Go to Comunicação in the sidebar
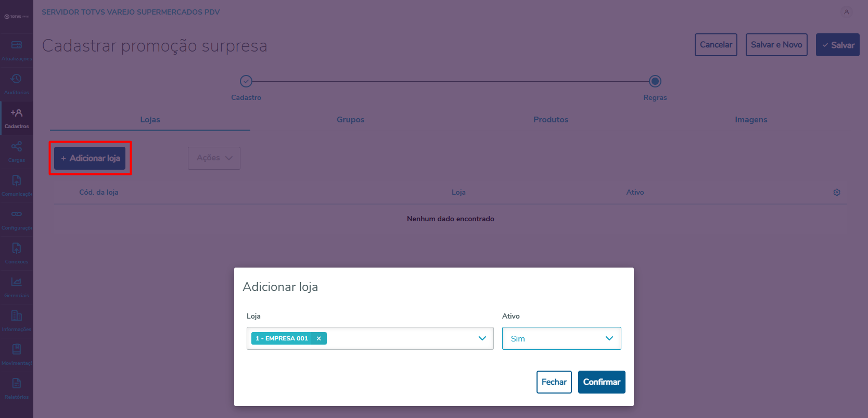868x418 pixels. 17,186
